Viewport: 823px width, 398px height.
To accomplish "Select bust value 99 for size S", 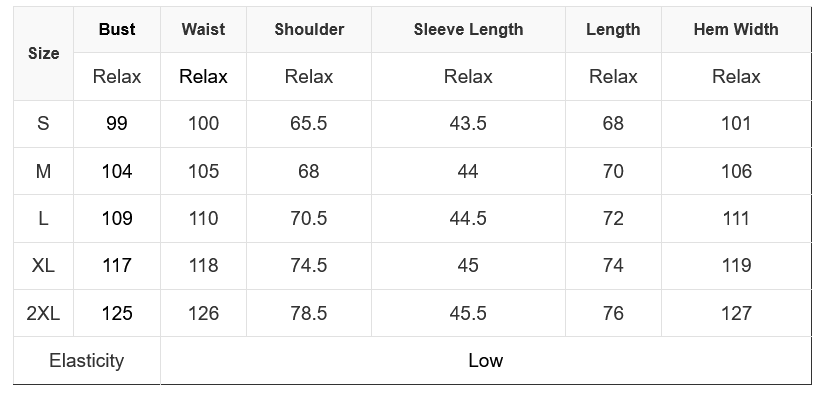I will 117,123.
